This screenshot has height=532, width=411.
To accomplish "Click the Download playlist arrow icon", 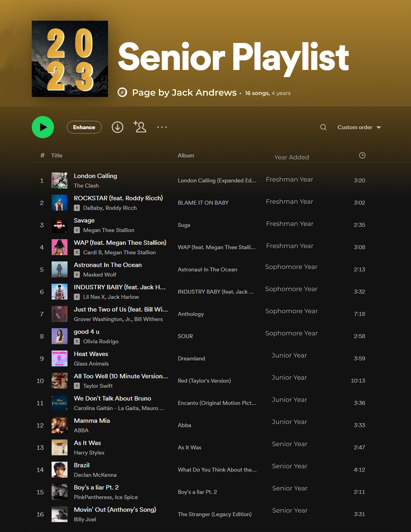I will click(x=117, y=127).
